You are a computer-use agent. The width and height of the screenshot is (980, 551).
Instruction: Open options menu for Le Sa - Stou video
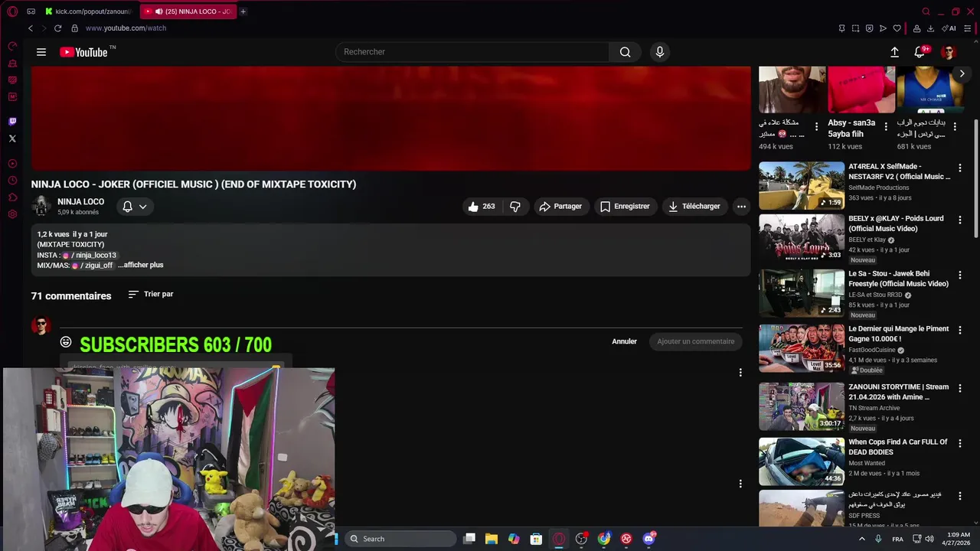coord(959,275)
